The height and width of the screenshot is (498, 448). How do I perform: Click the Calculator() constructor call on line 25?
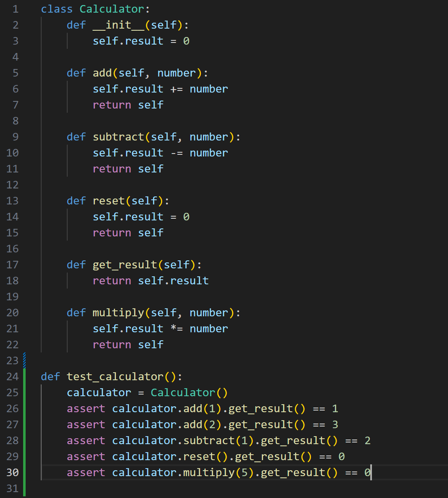(189, 392)
